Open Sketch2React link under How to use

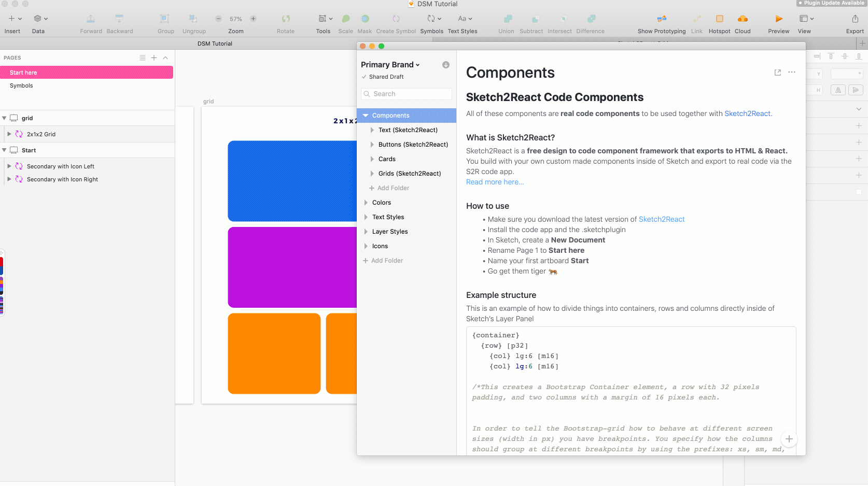(662, 219)
